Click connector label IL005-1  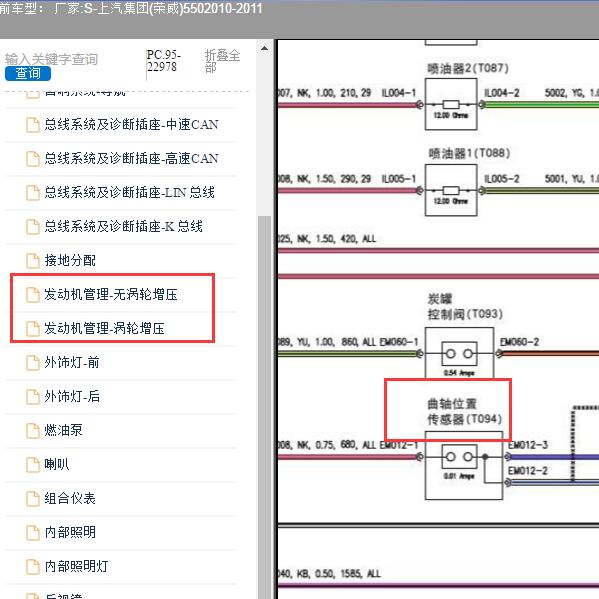399,179
